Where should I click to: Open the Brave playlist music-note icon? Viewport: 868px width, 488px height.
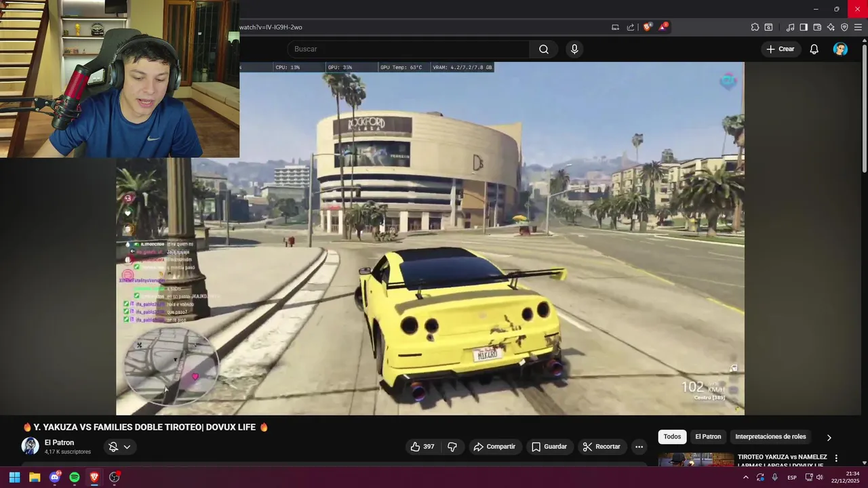[x=790, y=27]
